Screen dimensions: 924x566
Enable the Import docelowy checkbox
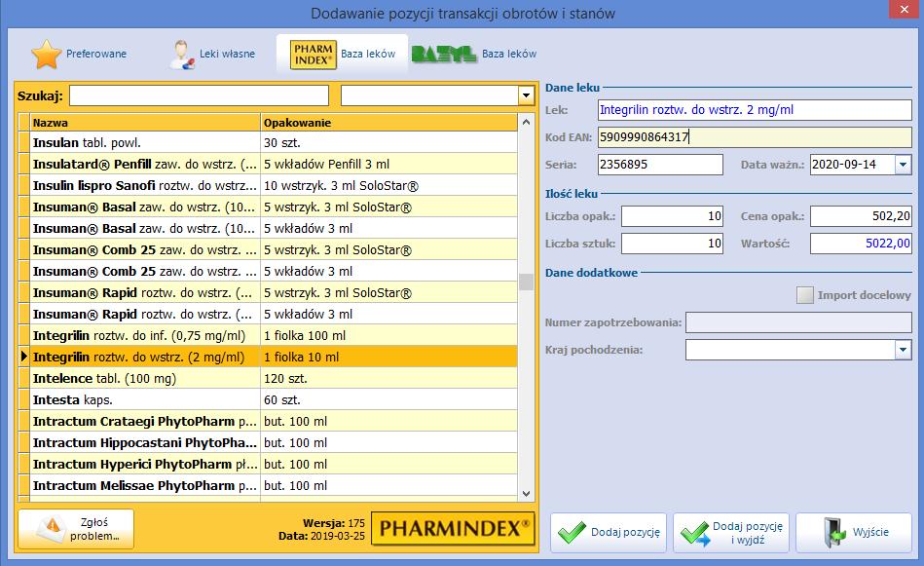pos(805,295)
